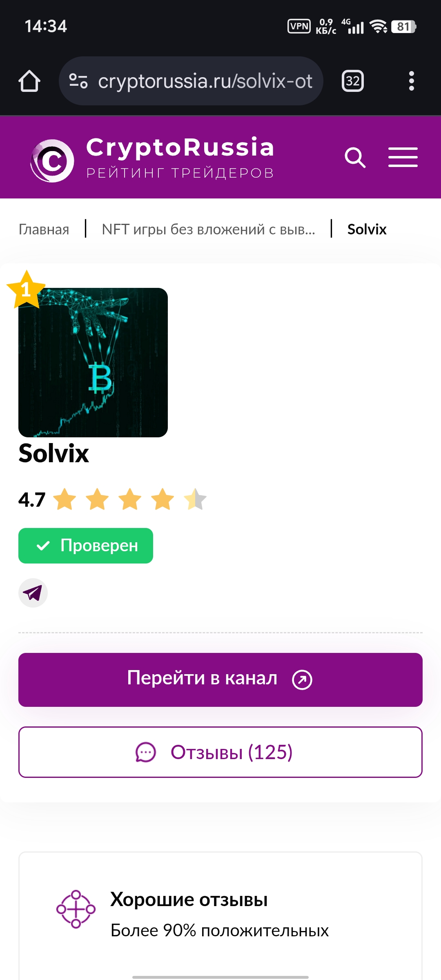Open browser three-dot overflow menu
The image size is (441, 980).
click(412, 81)
